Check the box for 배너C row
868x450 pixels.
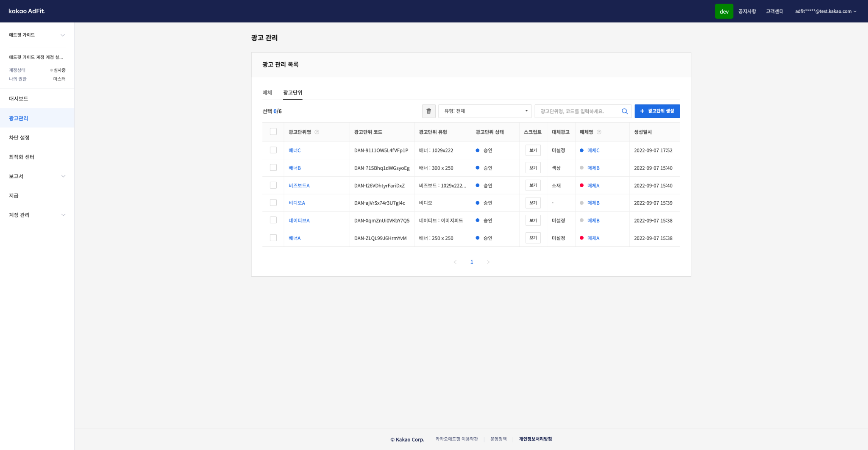tap(273, 150)
